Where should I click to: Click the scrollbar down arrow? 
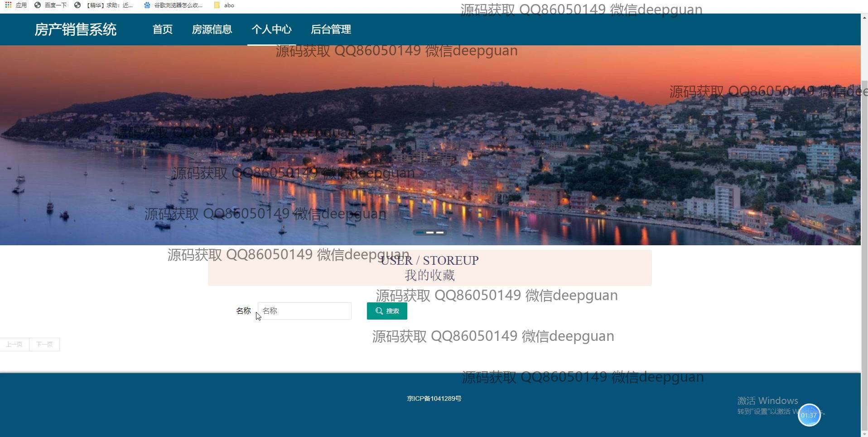(864, 433)
